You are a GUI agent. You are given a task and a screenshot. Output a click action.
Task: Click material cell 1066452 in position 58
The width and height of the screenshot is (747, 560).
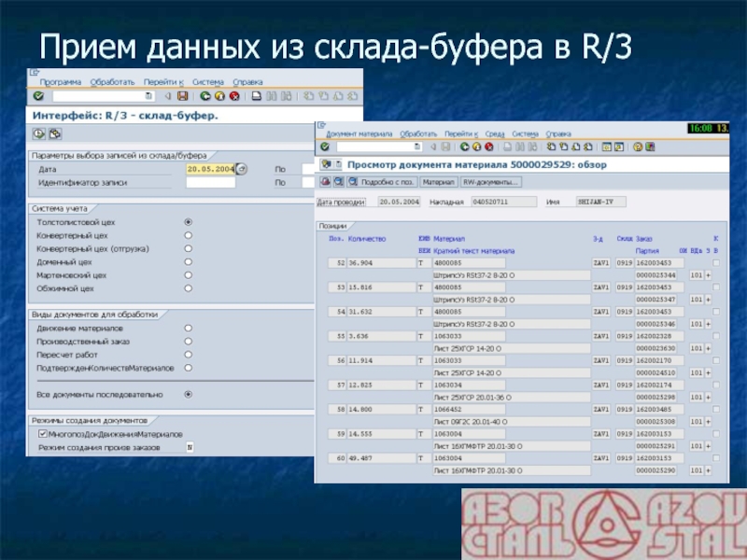tap(469, 410)
